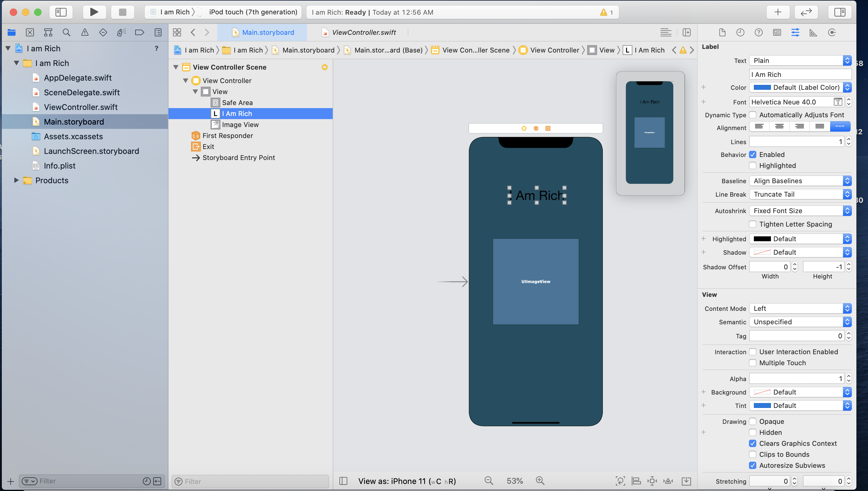
Task: Open the Connections inspector icon
Action: pos(832,32)
